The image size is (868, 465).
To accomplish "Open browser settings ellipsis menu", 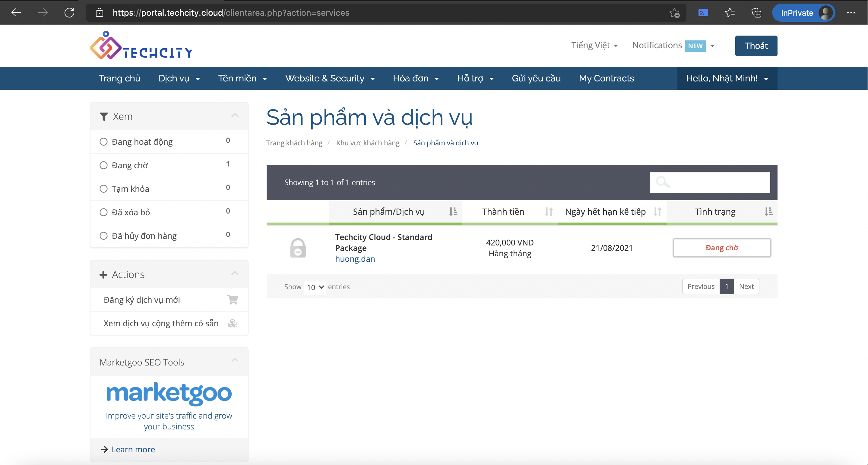I will coord(851,13).
